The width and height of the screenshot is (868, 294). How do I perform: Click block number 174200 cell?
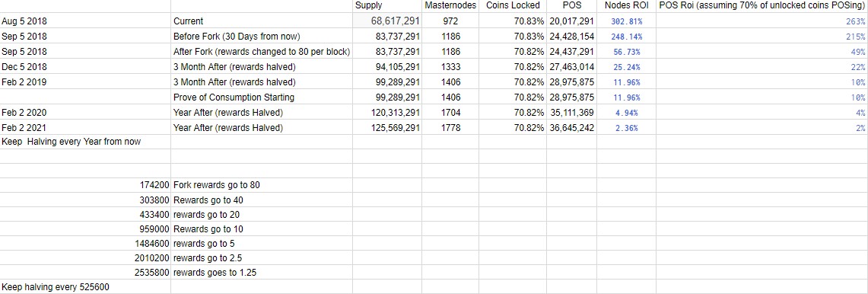point(85,185)
